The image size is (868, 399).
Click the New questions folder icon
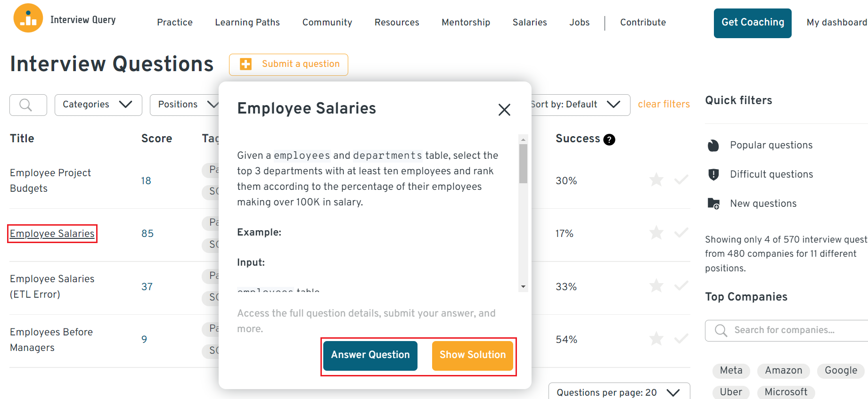coord(713,203)
